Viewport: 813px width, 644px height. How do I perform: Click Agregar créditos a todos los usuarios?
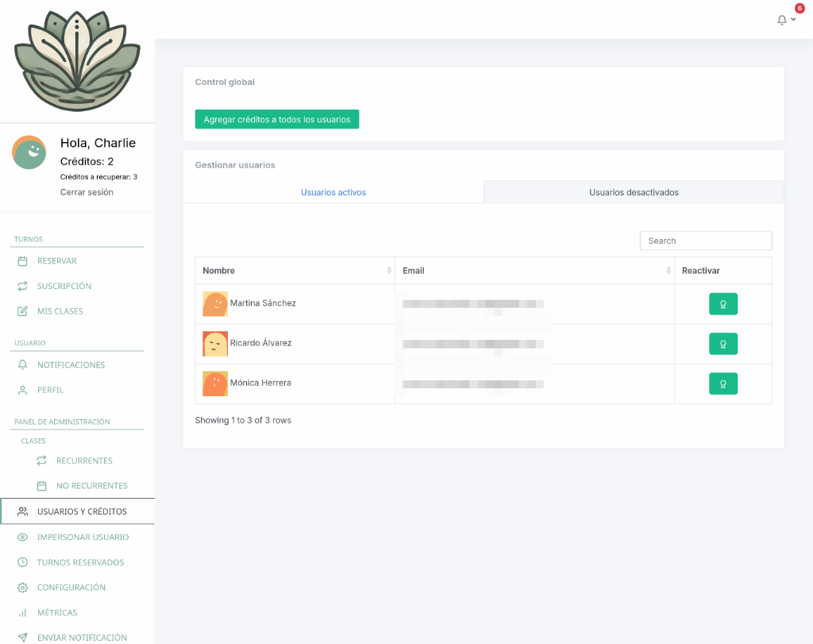(277, 119)
